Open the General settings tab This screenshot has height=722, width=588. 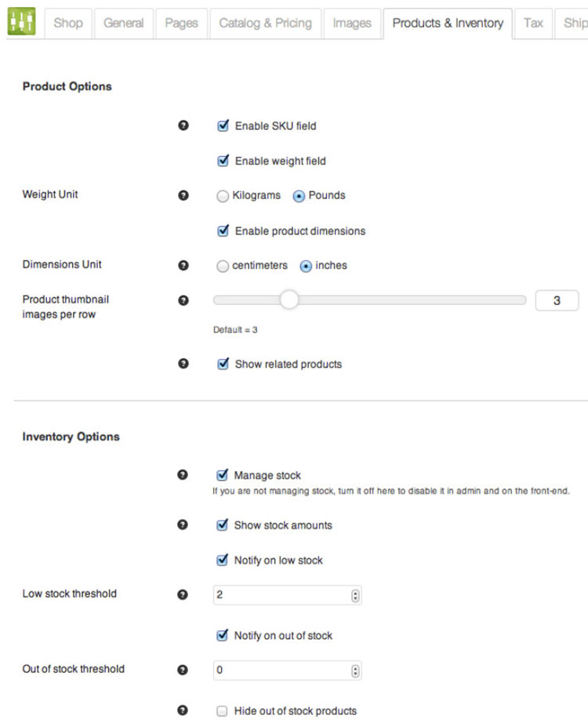pyautogui.click(x=124, y=24)
